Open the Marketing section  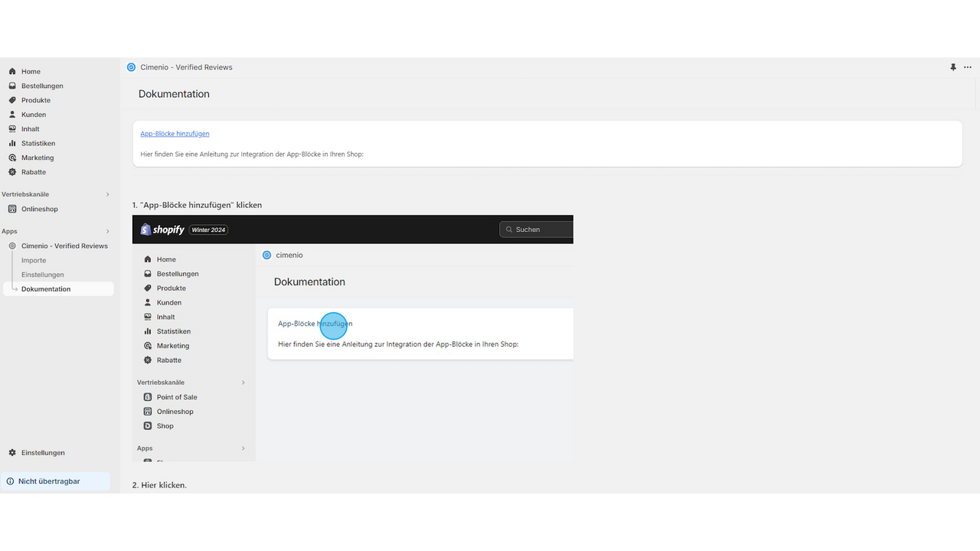[38, 158]
